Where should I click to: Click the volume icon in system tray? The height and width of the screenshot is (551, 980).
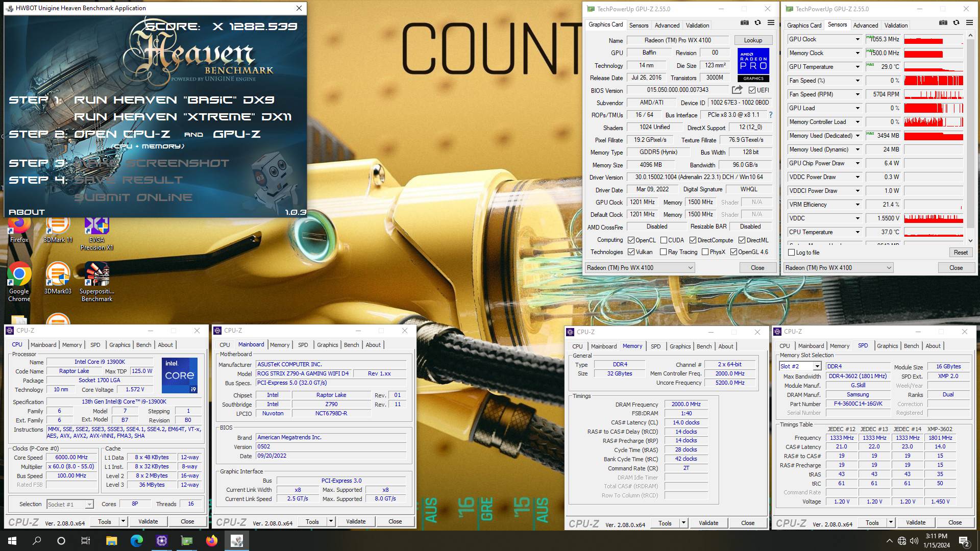[914, 540]
